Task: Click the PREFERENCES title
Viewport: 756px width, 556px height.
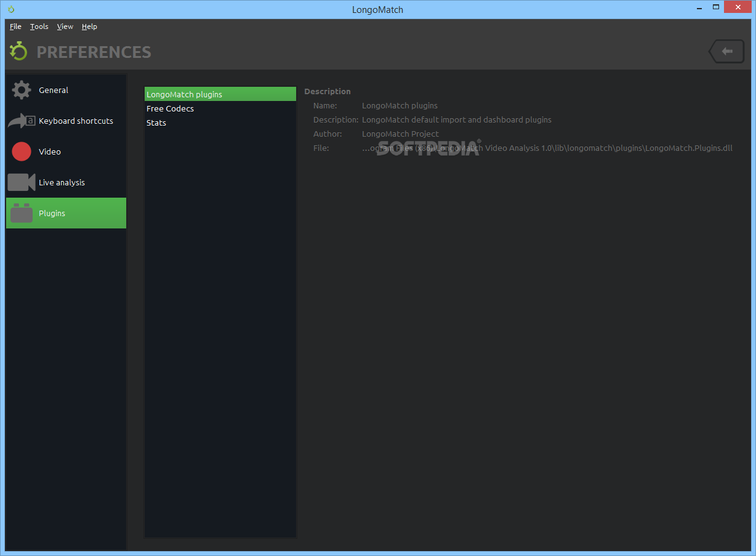Action: coord(94,52)
